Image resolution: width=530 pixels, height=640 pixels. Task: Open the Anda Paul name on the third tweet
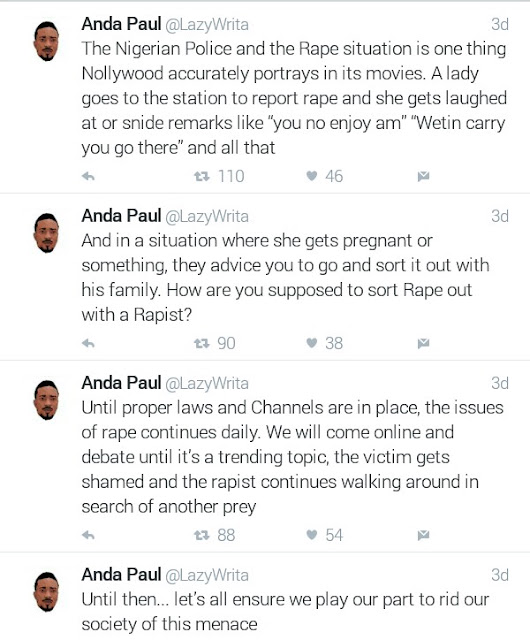point(121,383)
